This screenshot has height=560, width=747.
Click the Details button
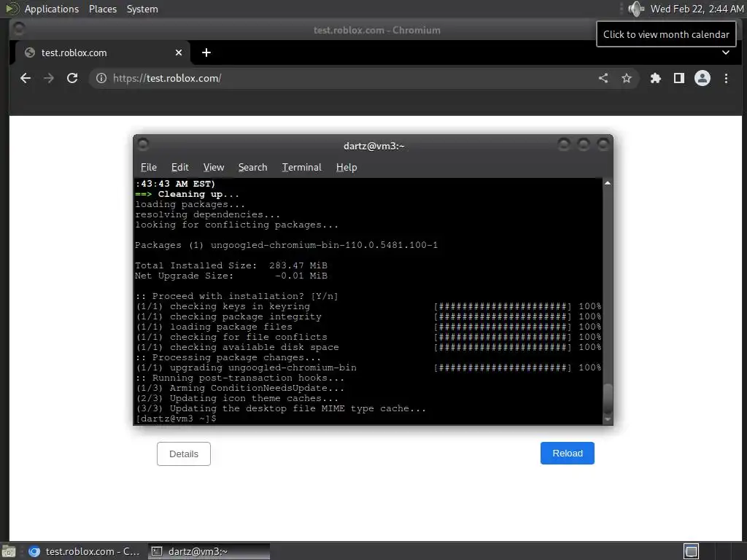tap(183, 454)
